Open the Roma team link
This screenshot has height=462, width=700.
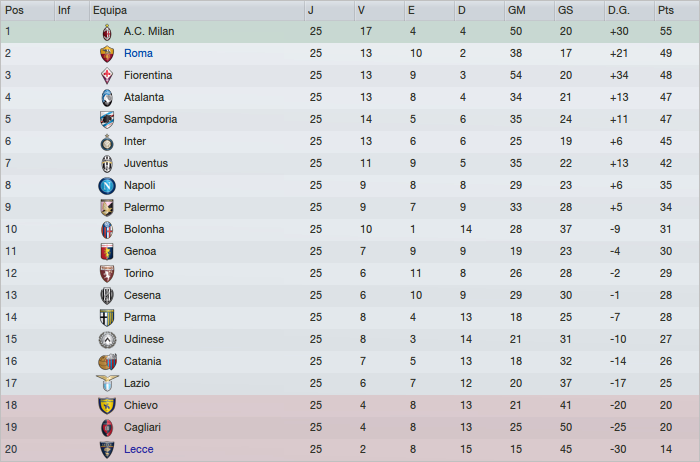(x=138, y=53)
